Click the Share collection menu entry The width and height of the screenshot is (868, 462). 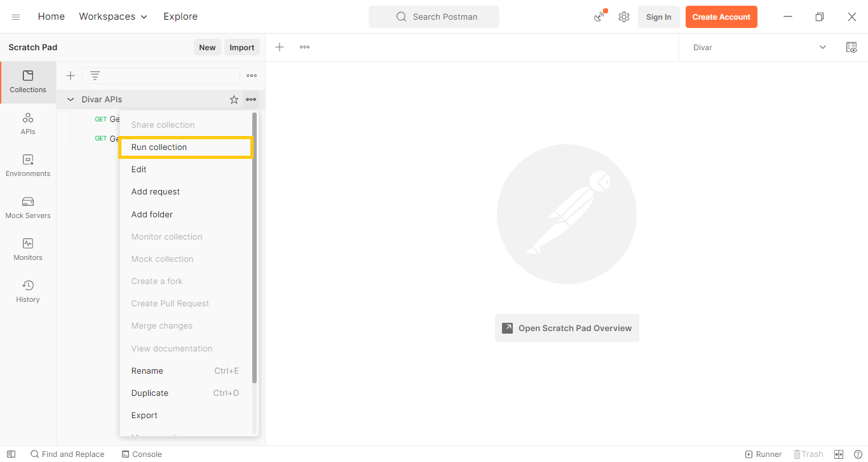(x=186, y=125)
